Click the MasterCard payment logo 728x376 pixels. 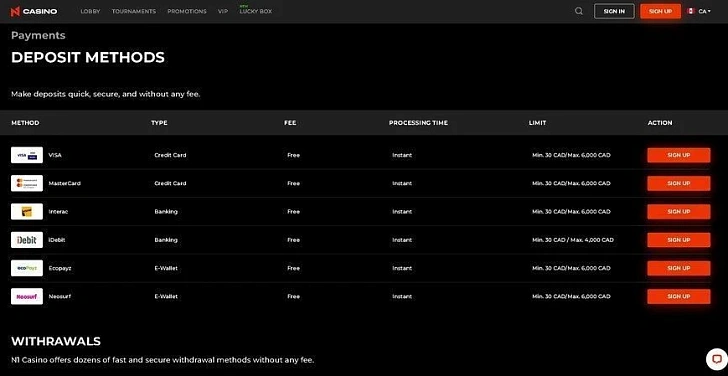(x=27, y=183)
